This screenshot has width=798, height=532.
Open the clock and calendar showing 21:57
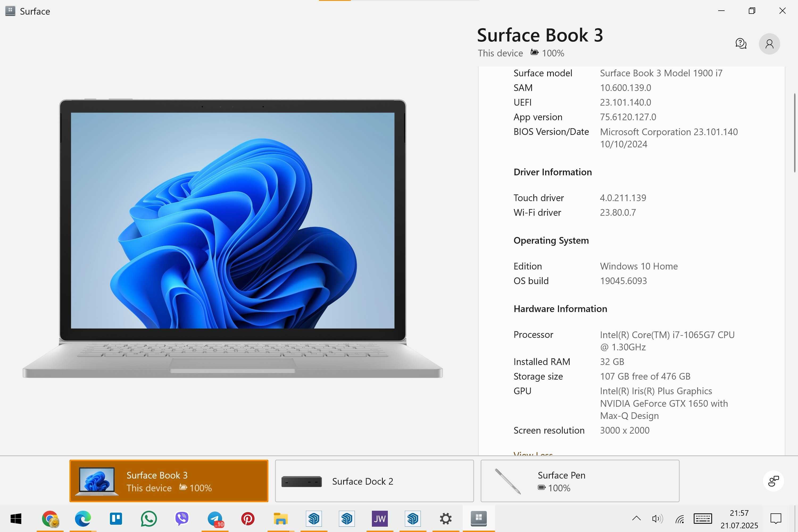click(739, 519)
